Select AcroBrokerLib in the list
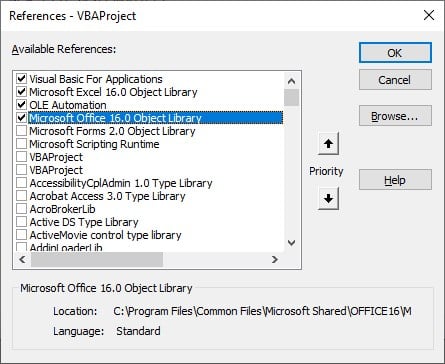The height and width of the screenshot is (364, 445). [62, 209]
